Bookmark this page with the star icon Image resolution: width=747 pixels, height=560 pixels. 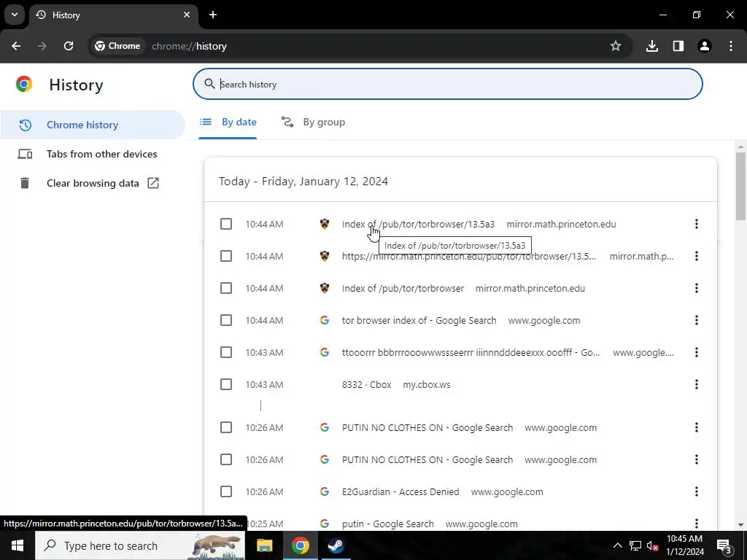tap(616, 46)
